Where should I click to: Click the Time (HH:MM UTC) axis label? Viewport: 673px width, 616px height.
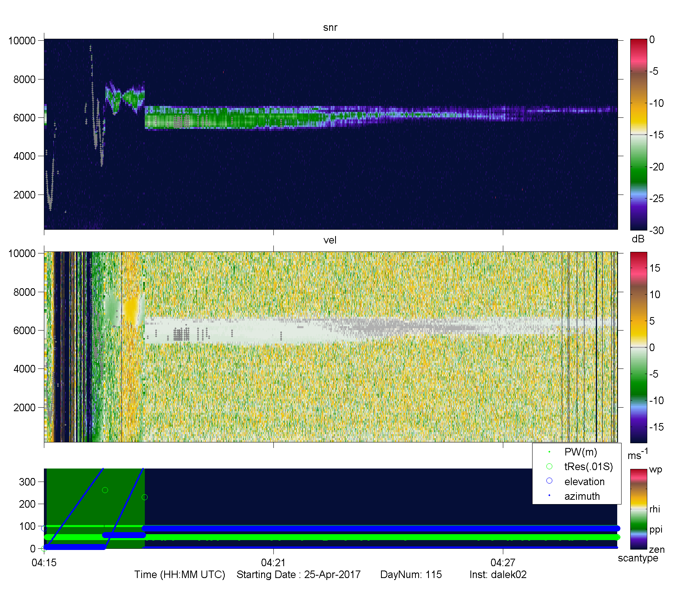coord(180,574)
